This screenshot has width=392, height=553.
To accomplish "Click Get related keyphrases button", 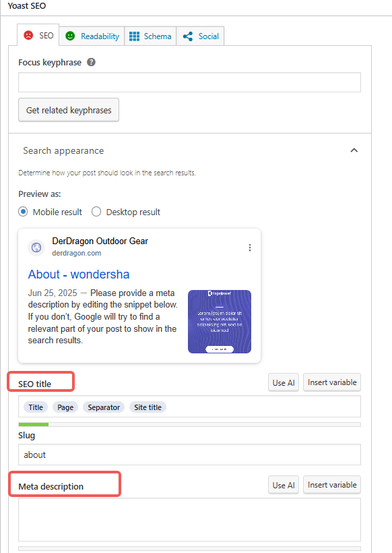I will click(69, 110).
